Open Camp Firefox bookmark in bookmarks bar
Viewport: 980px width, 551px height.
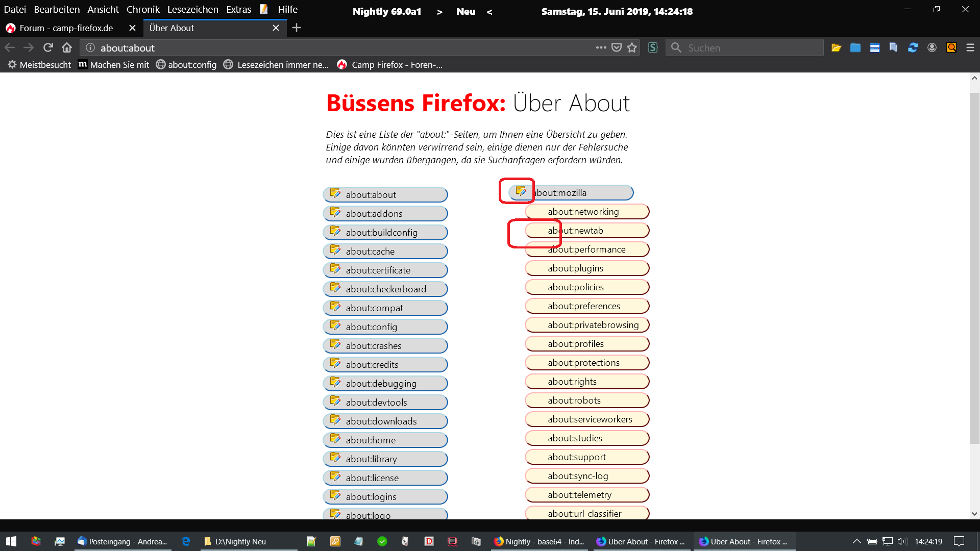click(390, 65)
